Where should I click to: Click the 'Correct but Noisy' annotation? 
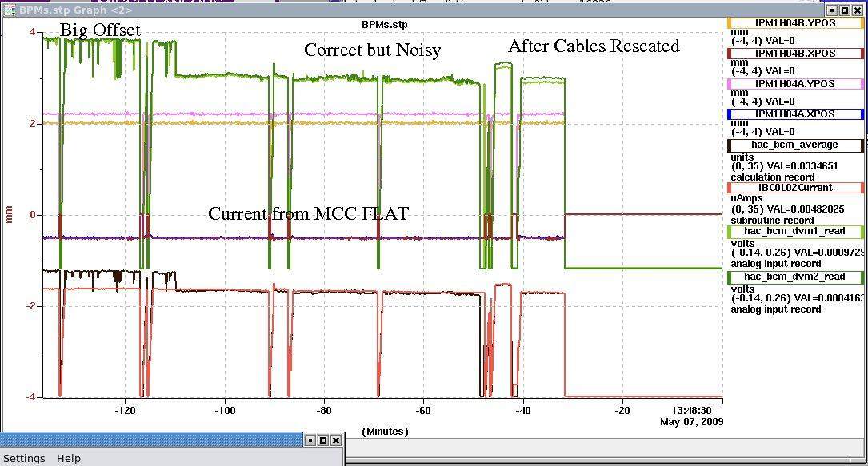373,50
